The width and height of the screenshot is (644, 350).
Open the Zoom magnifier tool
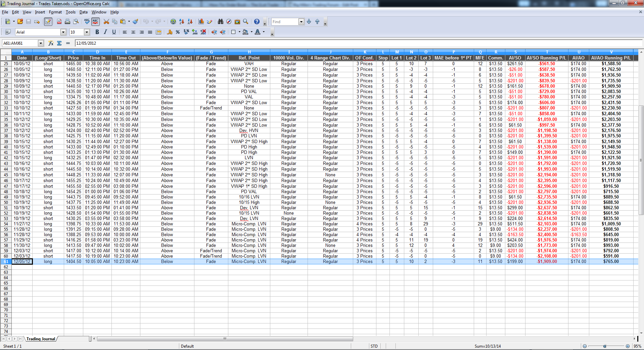(246, 21)
